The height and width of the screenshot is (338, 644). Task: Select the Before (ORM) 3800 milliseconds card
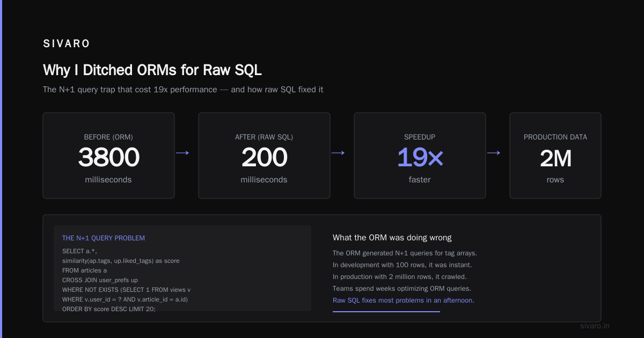pyautogui.click(x=108, y=156)
